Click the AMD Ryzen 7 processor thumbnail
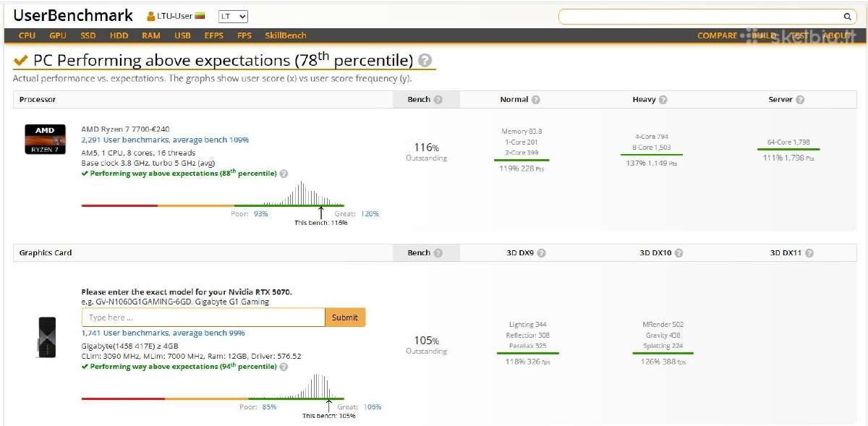Image resolution: width=868 pixels, height=426 pixels. [x=46, y=139]
